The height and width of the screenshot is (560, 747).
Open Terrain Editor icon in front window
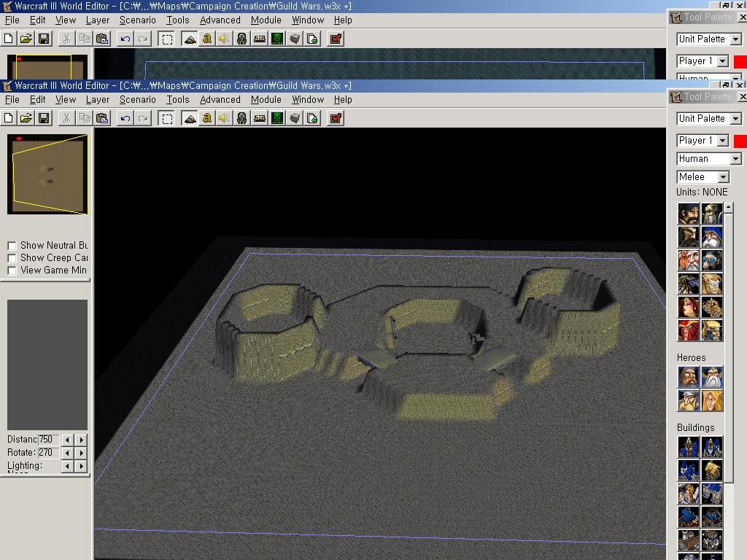(190, 118)
